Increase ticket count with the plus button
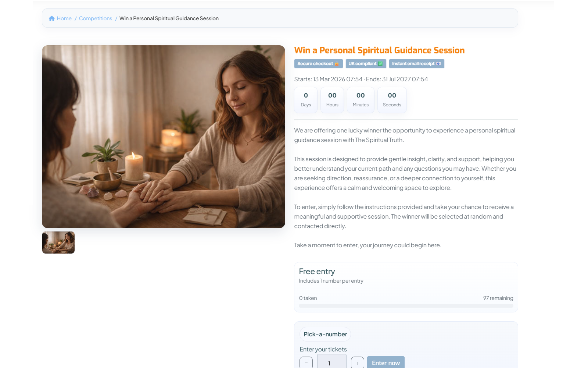Image resolution: width=588 pixels, height=368 pixels. [358, 363]
